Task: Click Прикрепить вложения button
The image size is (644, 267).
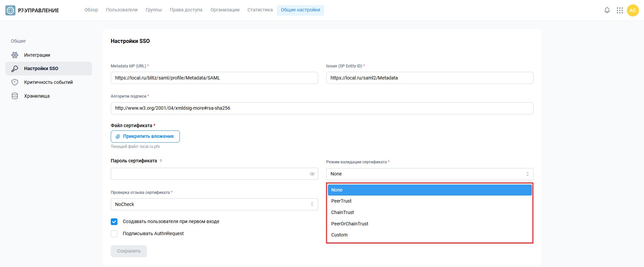Action: tap(145, 137)
